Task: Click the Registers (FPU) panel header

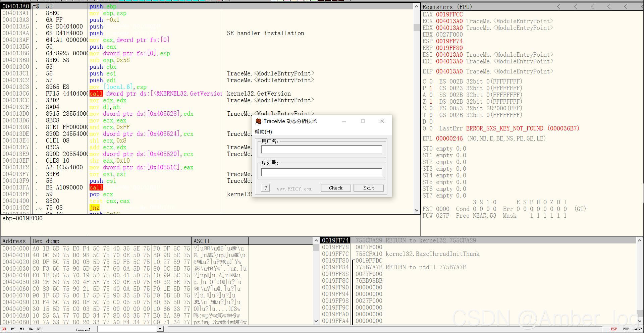Action: pyautogui.click(x=447, y=7)
